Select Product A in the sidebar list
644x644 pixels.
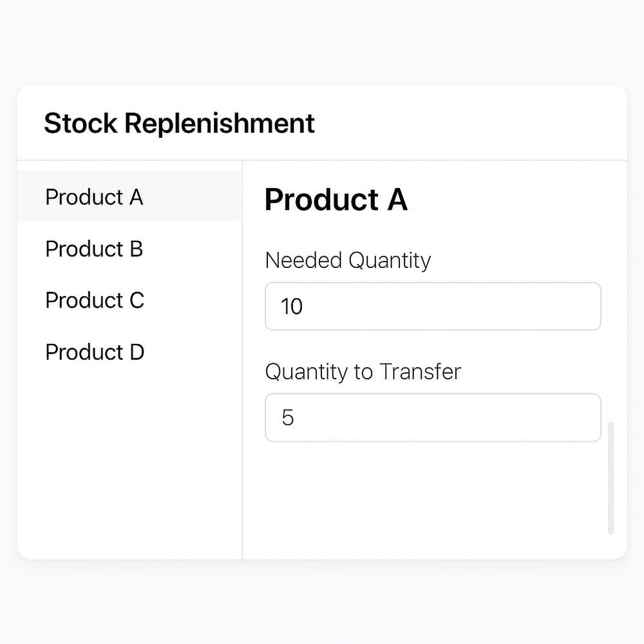tap(94, 197)
